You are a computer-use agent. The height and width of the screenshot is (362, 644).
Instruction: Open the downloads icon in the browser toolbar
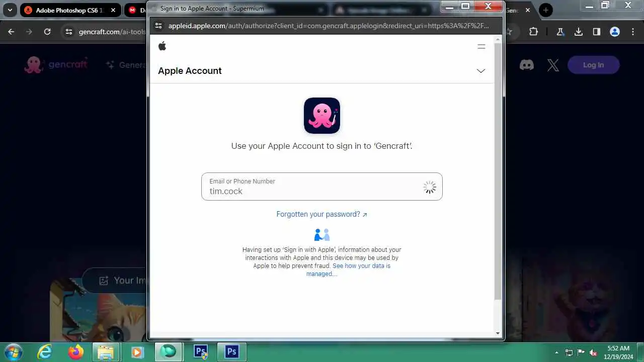pos(579,32)
